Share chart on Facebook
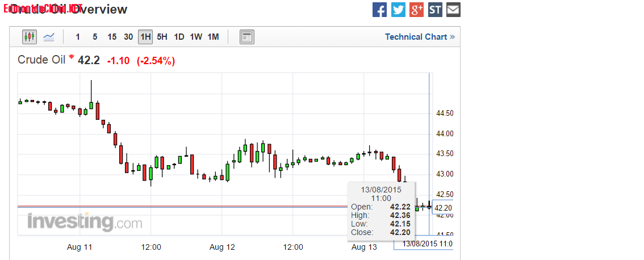Screen dimensions: 644x260 coord(379,10)
